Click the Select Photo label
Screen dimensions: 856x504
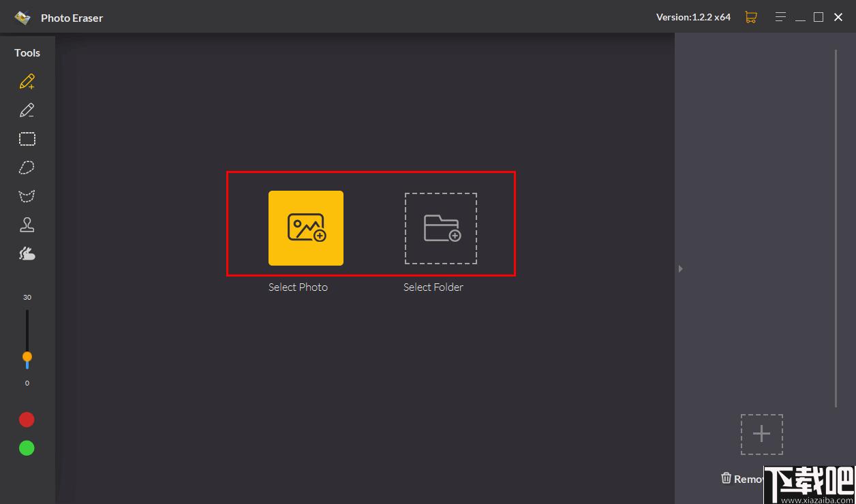point(298,287)
